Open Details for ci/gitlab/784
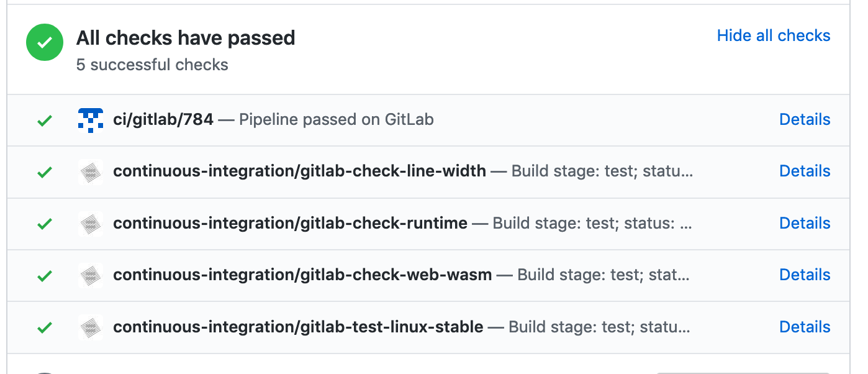The height and width of the screenshot is (374, 868). (x=805, y=119)
